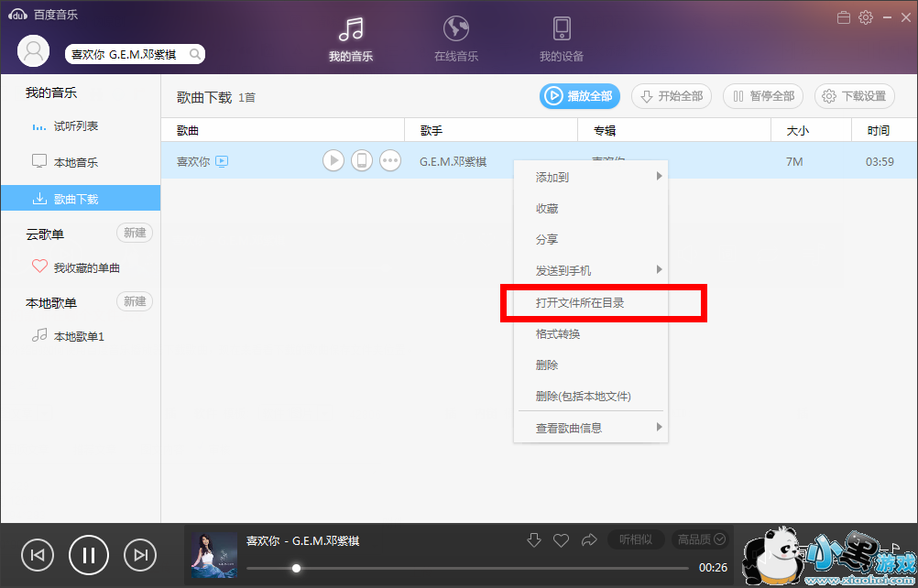Open more options (…) for 喜欢你 row
Image resolution: width=918 pixels, height=588 pixels.
coord(390,160)
